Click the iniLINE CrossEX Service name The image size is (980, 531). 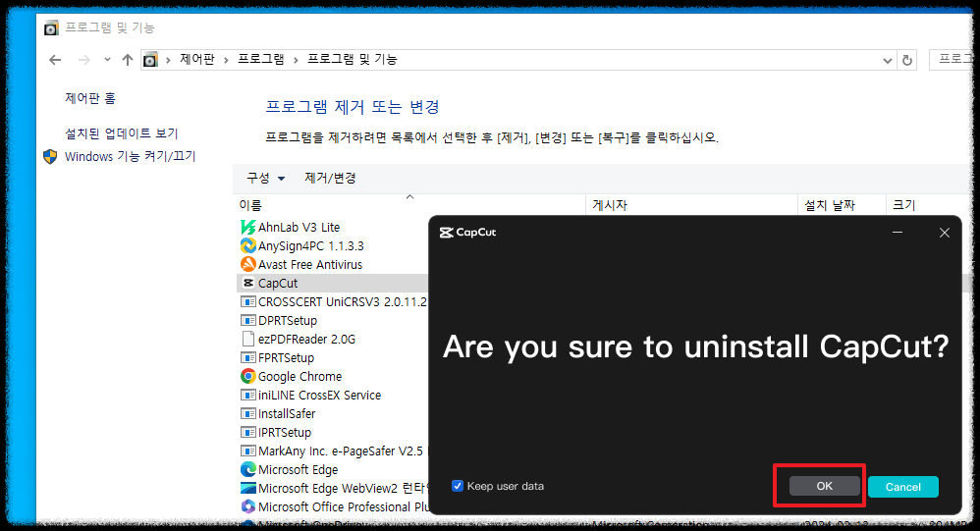[319, 395]
